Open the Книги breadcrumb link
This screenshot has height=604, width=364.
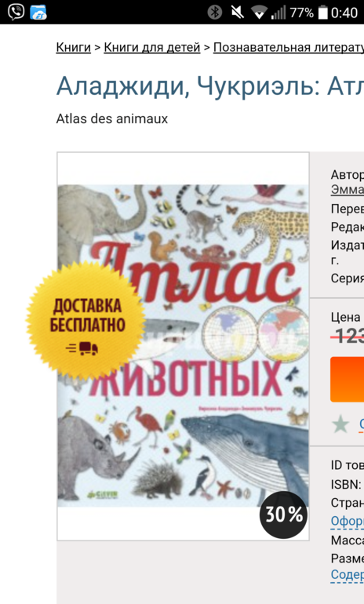(x=73, y=47)
